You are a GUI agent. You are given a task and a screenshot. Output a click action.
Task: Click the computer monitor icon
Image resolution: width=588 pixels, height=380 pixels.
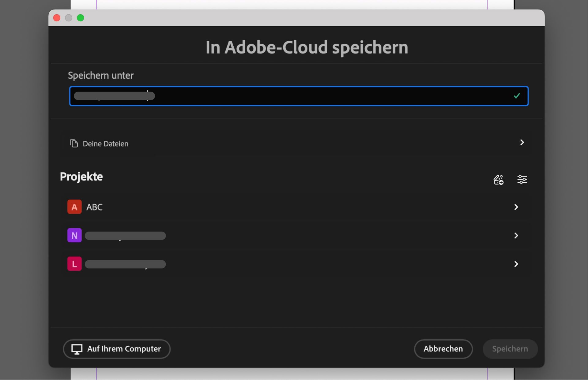77,349
